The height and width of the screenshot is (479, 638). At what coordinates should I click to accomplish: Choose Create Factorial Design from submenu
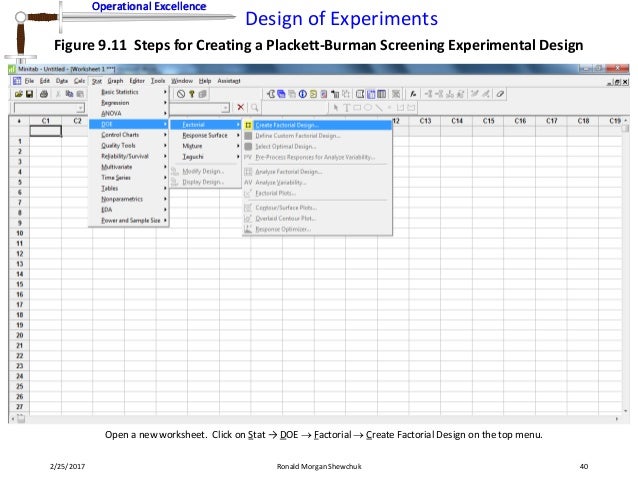(285, 125)
